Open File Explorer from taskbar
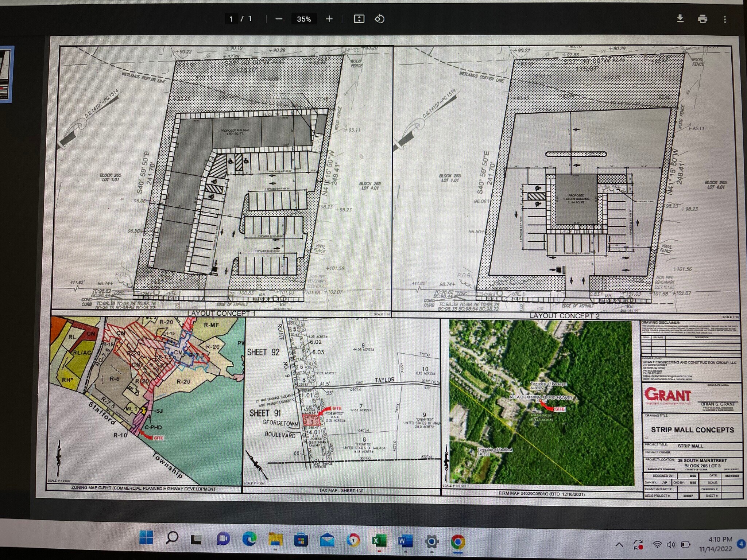Viewport: 747px width, 560px height. coord(275,540)
